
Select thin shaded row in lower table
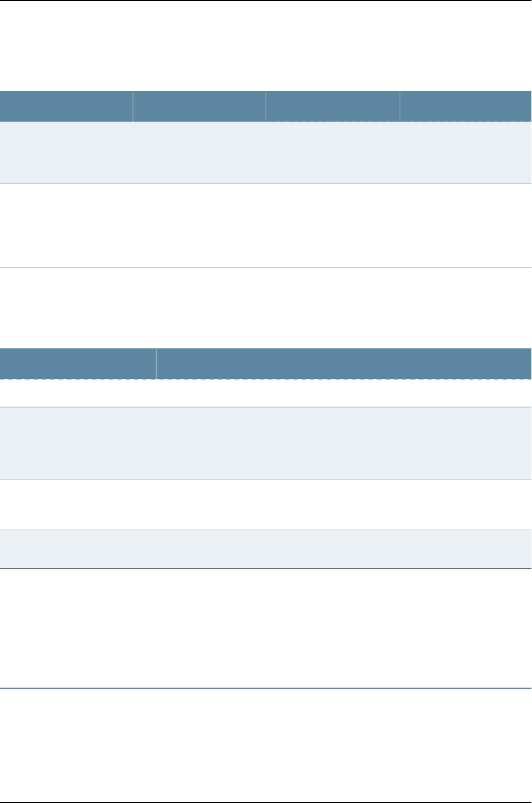(x=266, y=549)
